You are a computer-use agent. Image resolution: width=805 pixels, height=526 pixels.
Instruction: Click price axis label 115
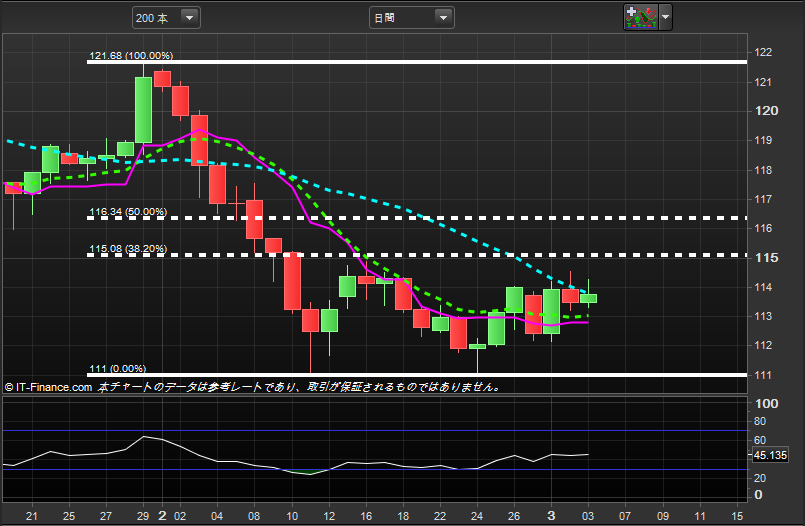(x=766, y=258)
